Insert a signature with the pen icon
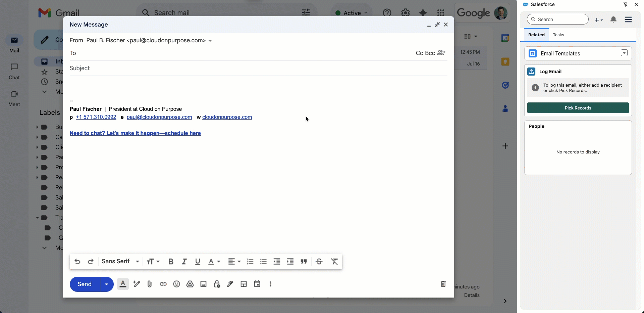 click(x=230, y=284)
